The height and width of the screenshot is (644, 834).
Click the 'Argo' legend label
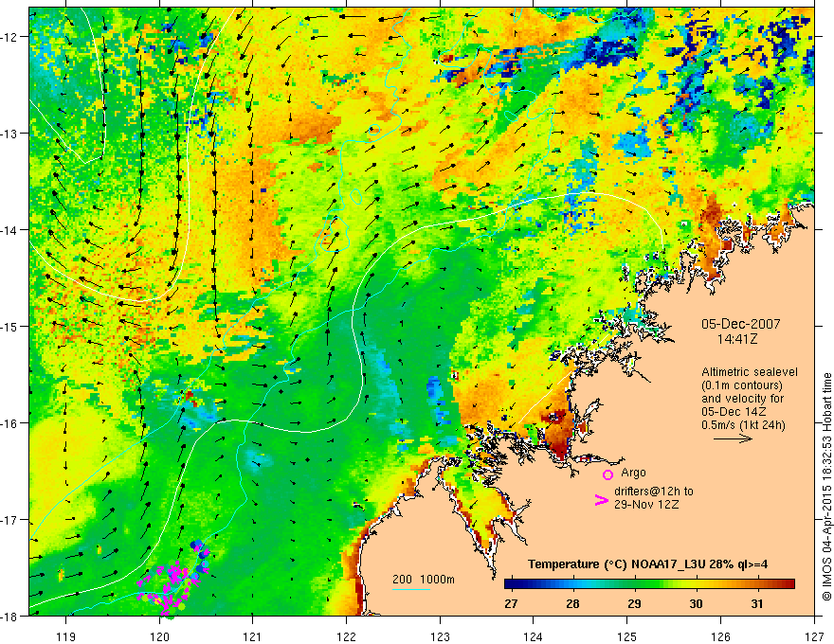(633, 473)
